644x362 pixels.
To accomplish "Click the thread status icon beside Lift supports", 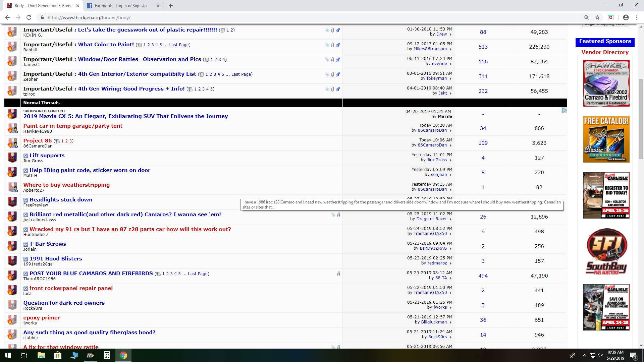I will pyautogui.click(x=12, y=158).
